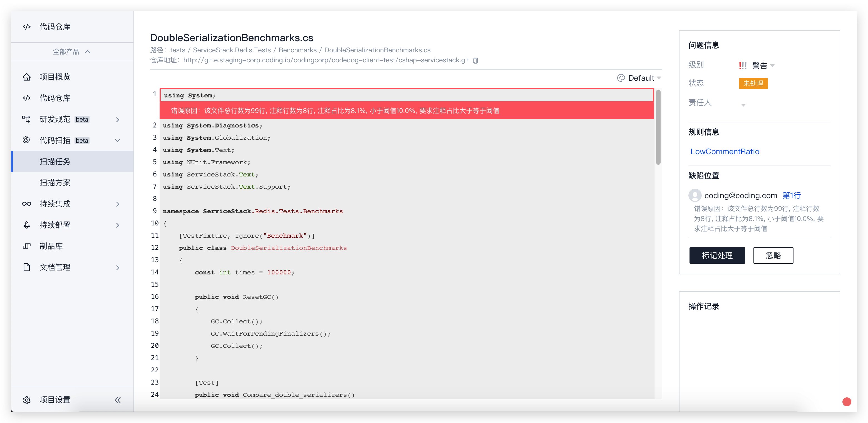Select the 扫描任务 menu item
Screen dimensions: 868x423
click(x=55, y=161)
